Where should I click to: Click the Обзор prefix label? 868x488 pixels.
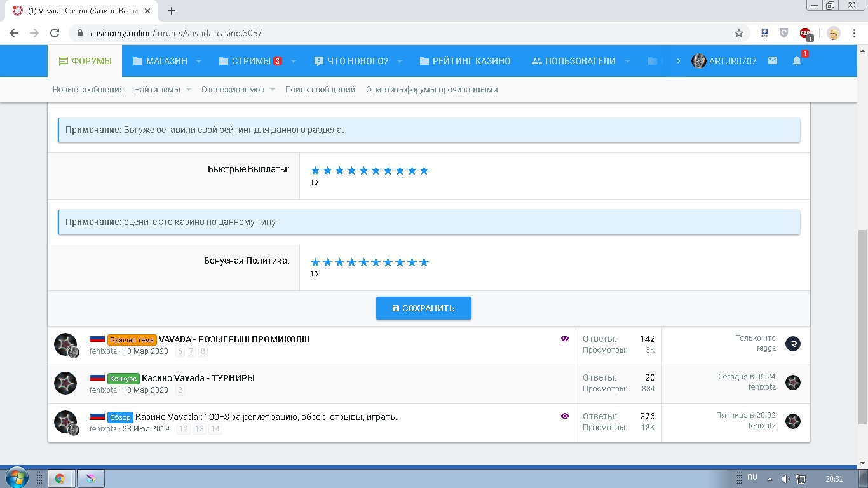[x=120, y=417]
